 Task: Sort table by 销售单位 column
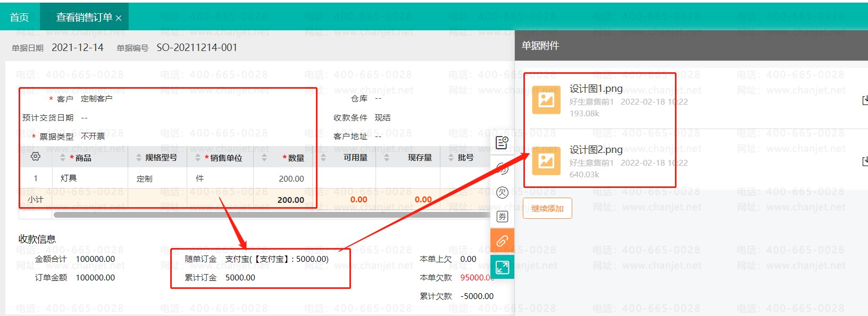coord(198,158)
